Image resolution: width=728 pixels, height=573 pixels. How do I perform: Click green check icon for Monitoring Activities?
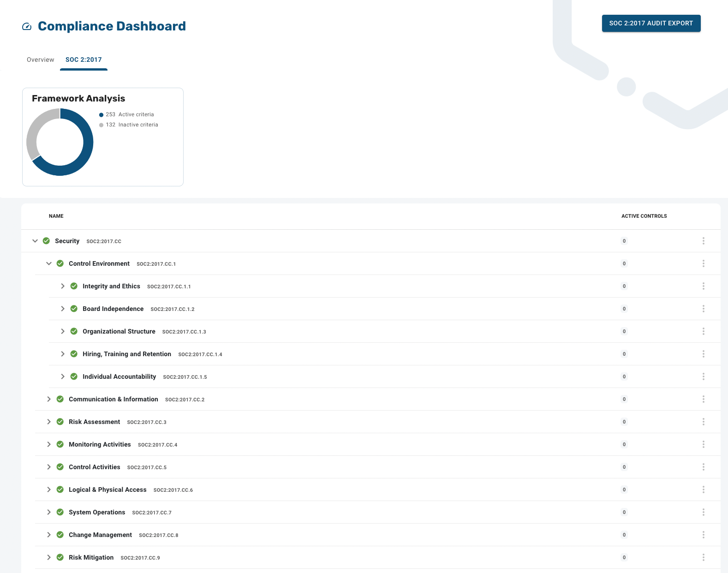coord(60,444)
